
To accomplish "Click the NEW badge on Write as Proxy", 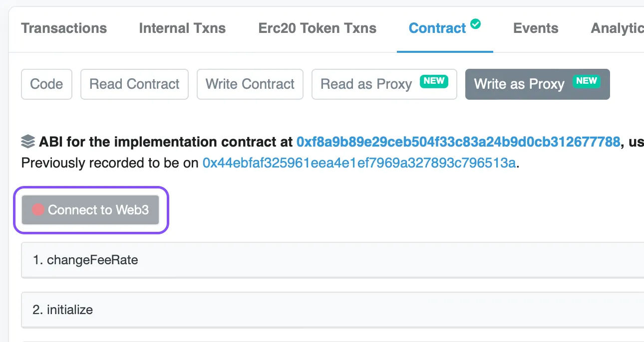I will point(587,81).
